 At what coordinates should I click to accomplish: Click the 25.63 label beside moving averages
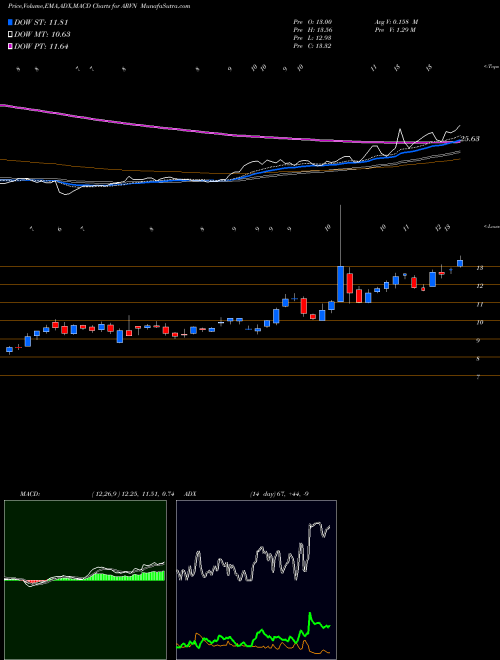[470, 138]
